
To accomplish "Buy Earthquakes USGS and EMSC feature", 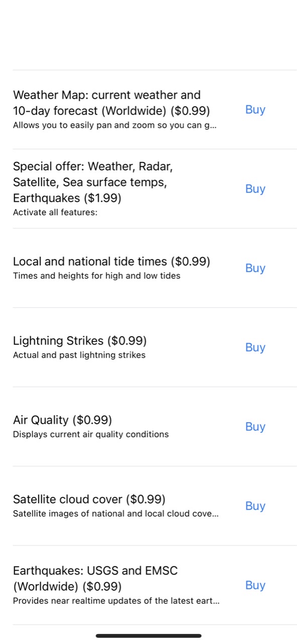I will [255, 585].
